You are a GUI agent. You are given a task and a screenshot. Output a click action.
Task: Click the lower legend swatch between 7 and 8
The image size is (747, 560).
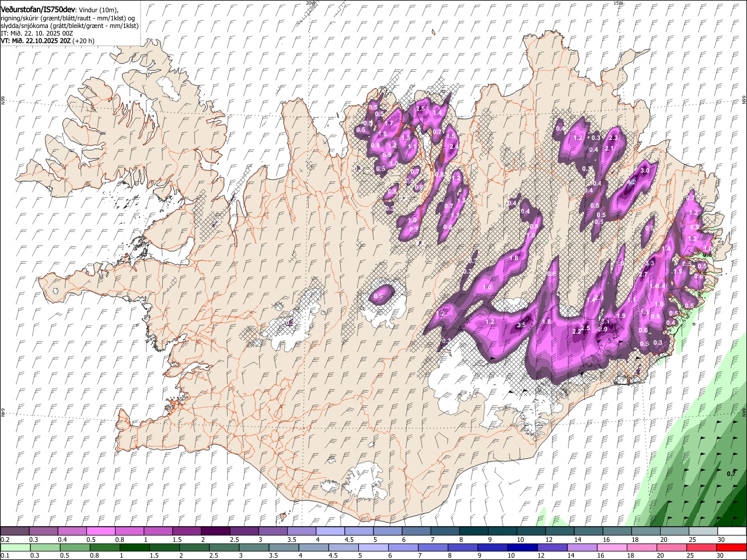pos(432,548)
